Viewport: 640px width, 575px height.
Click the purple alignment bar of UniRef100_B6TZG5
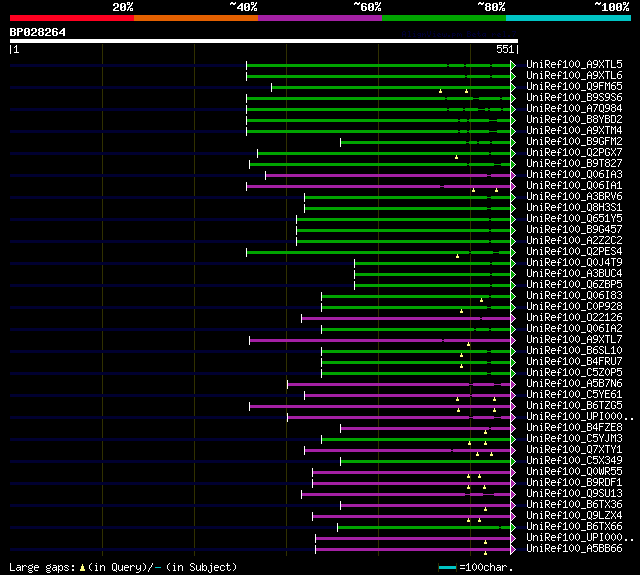(x=380, y=406)
